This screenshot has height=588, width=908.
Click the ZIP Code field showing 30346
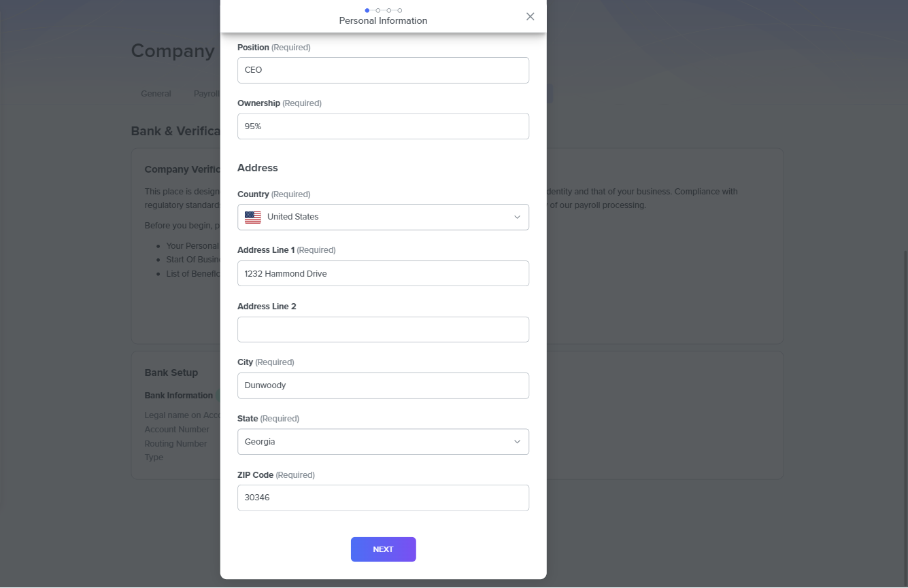pos(383,498)
